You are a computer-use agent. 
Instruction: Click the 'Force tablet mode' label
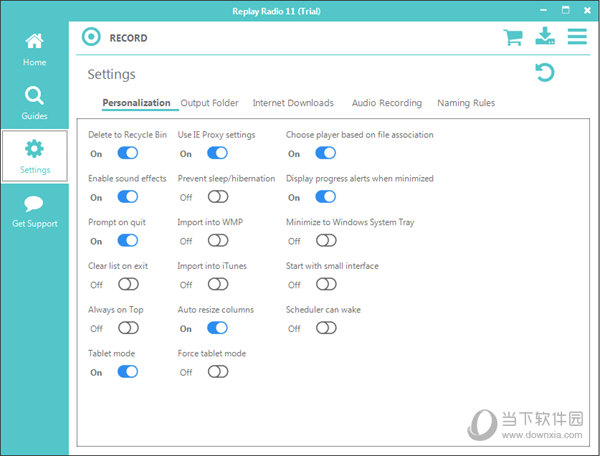[x=212, y=353]
